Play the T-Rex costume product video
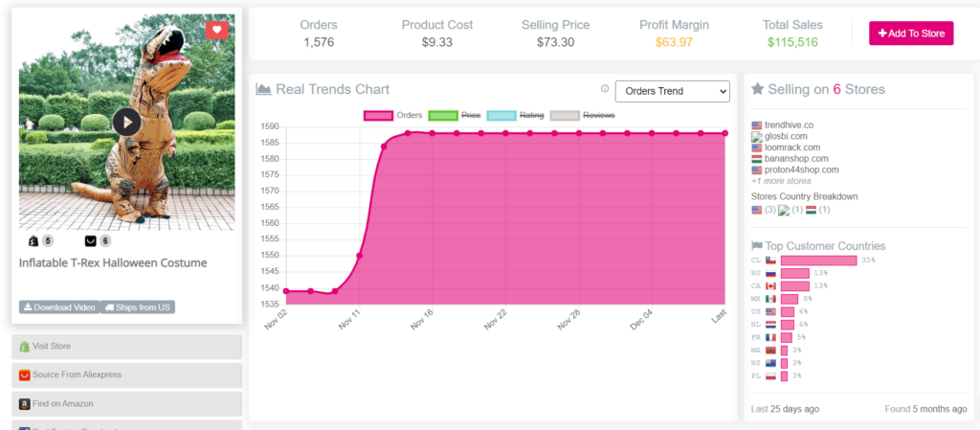 pyautogui.click(x=127, y=122)
